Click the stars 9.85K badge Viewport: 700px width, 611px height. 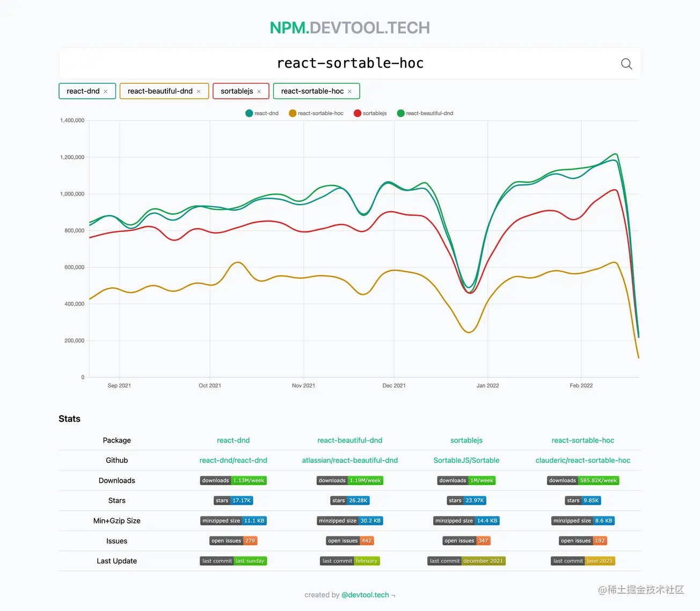(x=583, y=500)
